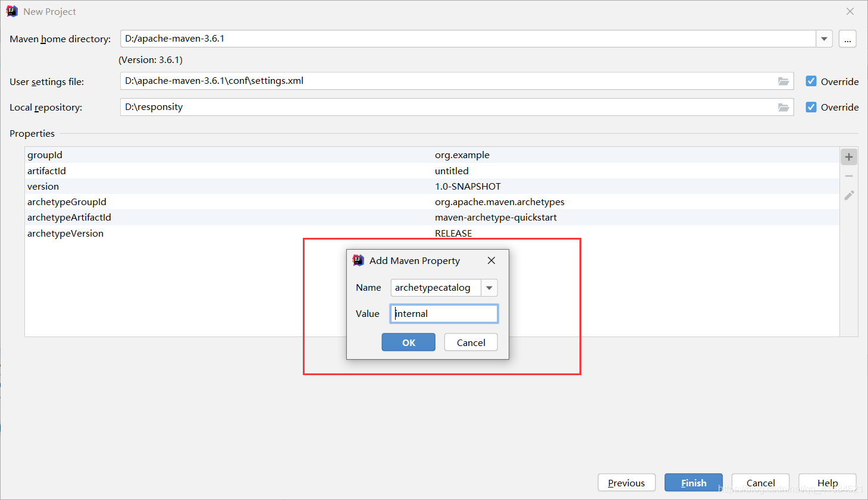The height and width of the screenshot is (500, 868).
Task: Expand the Maven home directory dropdown
Action: click(x=824, y=39)
